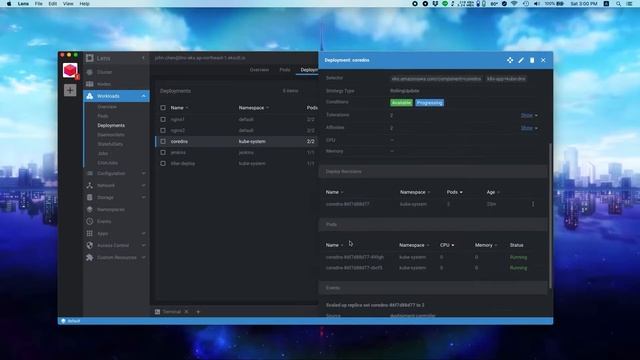Click the Configuration sidebar icon
The height and width of the screenshot is (360, 640).
pyautogui.click(x=90, y=173)
